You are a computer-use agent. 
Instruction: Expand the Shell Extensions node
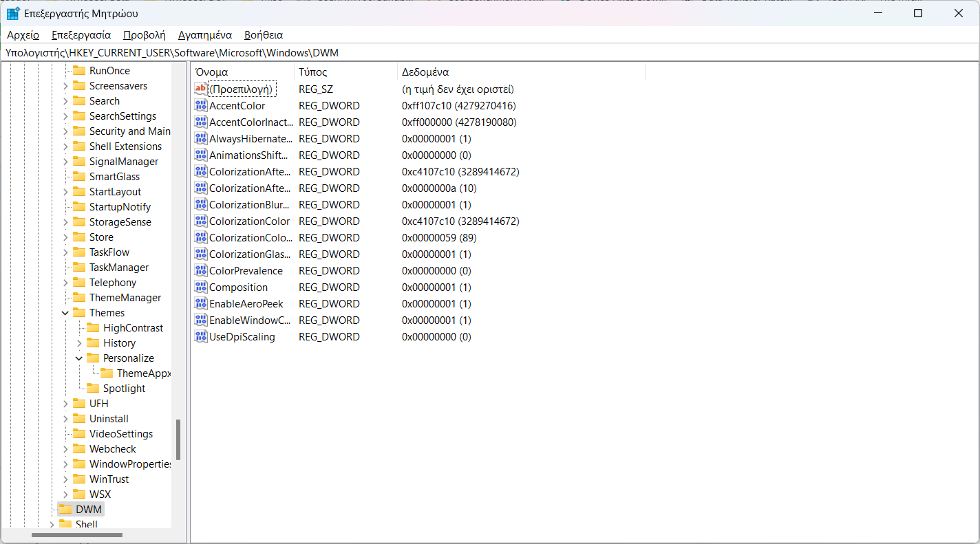65,146
